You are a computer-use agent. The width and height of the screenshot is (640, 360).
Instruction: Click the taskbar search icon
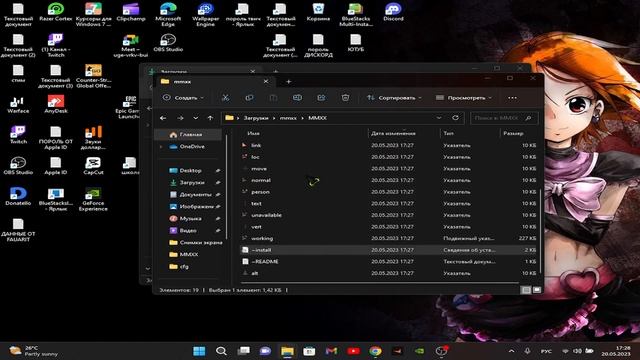pyautogui.click(x=221, y=351)
